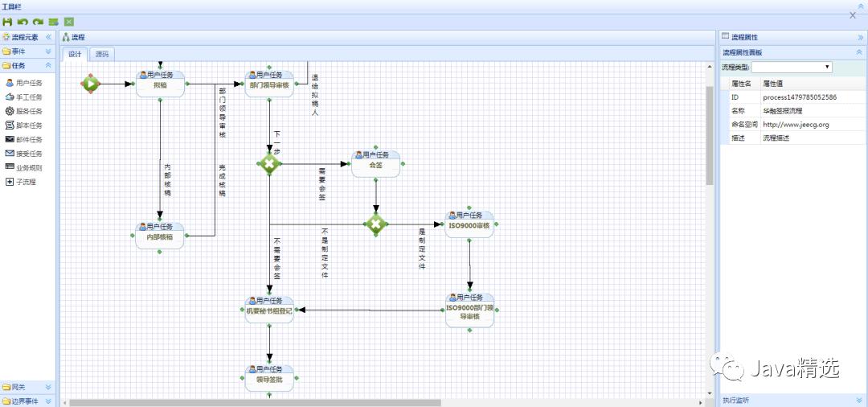This screenshot has width=868, height=407.
Task: Click the green X close icon in toolbar
Action: tap(69, 22)
